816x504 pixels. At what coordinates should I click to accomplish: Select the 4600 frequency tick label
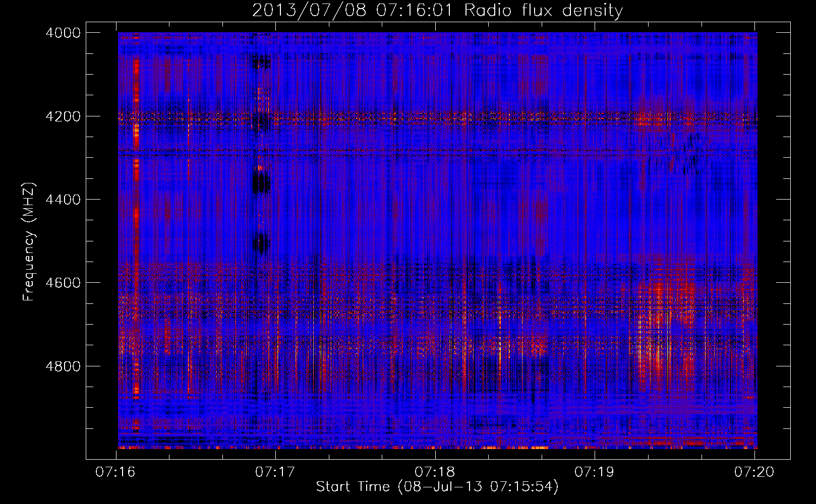(x=63, y=283)
